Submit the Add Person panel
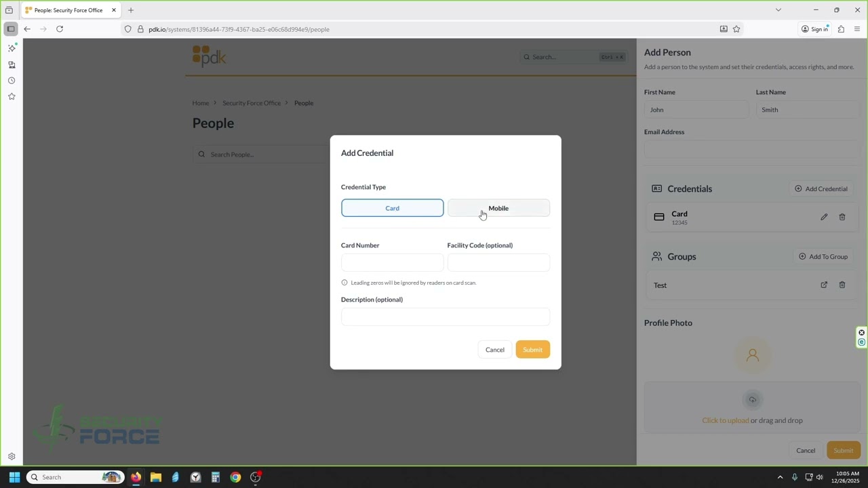 point(844,451)
